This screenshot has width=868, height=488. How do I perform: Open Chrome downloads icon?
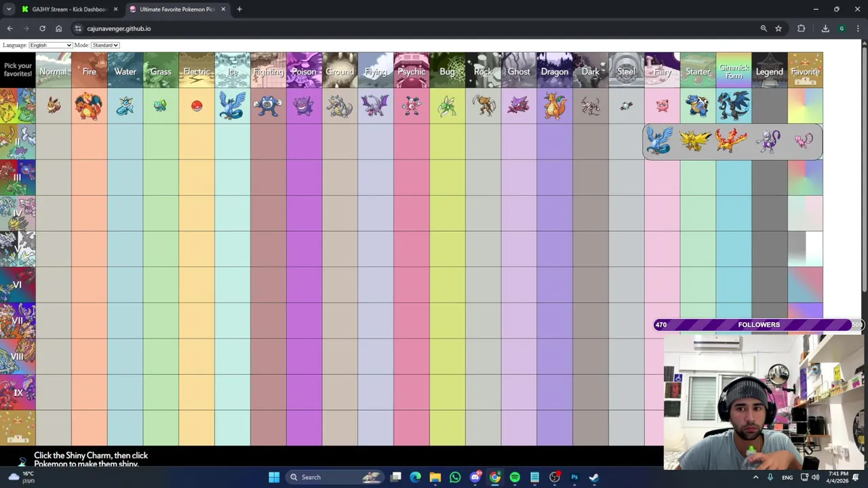pyautogui.click(x=825, y=28)
